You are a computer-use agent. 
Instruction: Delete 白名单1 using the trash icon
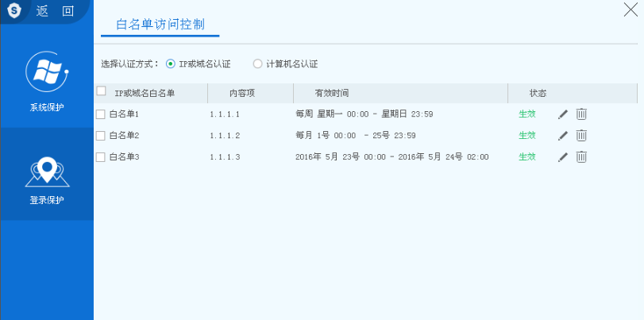(581, 114)
